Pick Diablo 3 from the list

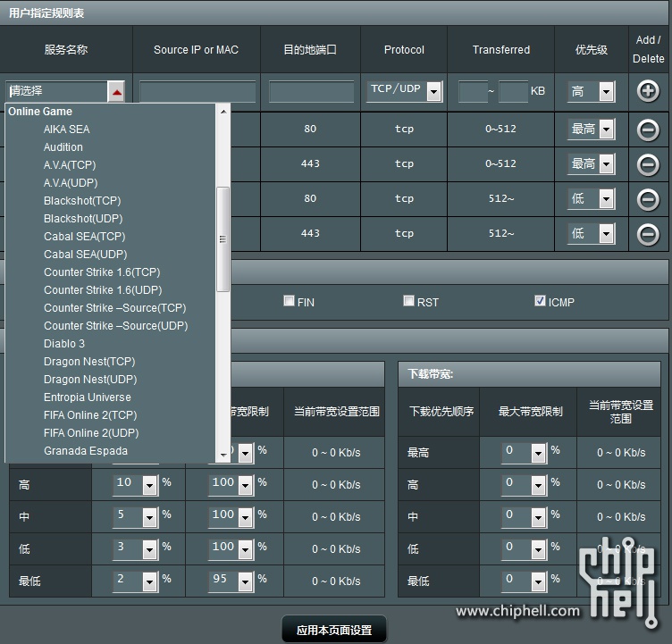[x=64, y=344]
